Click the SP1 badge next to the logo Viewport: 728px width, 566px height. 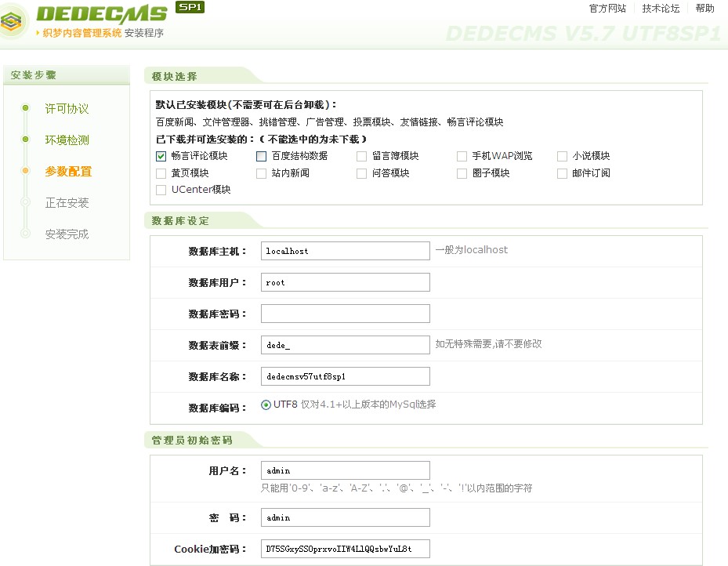190,7
